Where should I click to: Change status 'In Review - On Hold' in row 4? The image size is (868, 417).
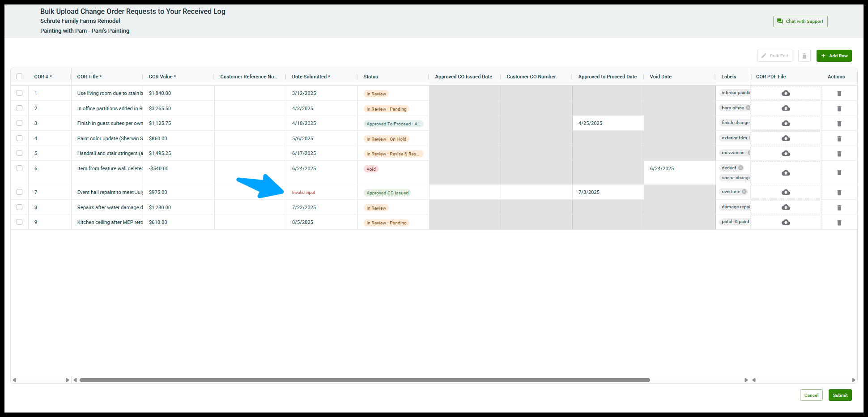coord(386,139)
